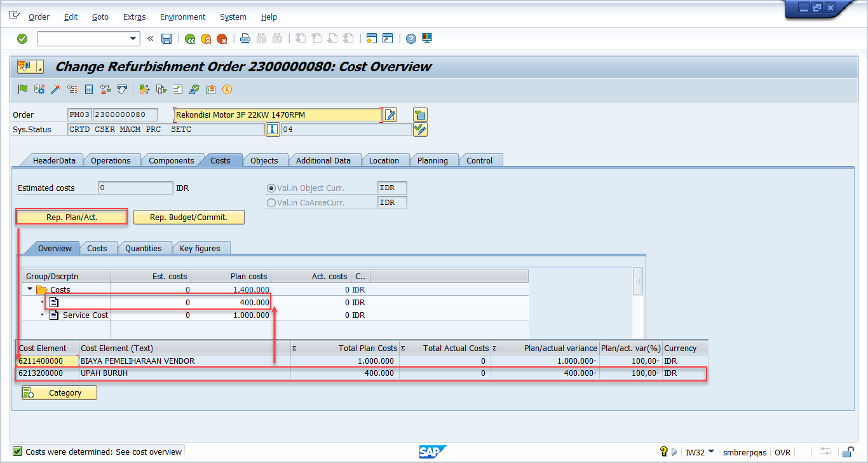This screenshot has width=868, height=463.
Task: Open the Environment menu
Action: coord(182,17)
